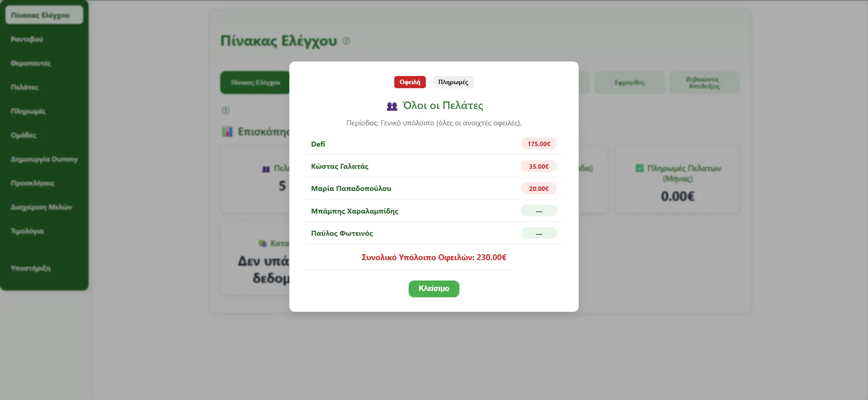The width and height of the screenshot is (868, 400).
Task: Click the small help icon under the tabs
Action: click(225, 110)
